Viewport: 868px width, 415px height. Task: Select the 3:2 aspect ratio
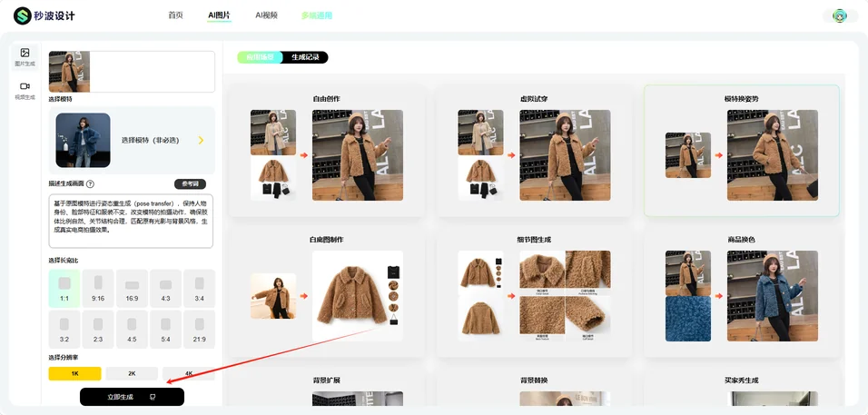64,330
